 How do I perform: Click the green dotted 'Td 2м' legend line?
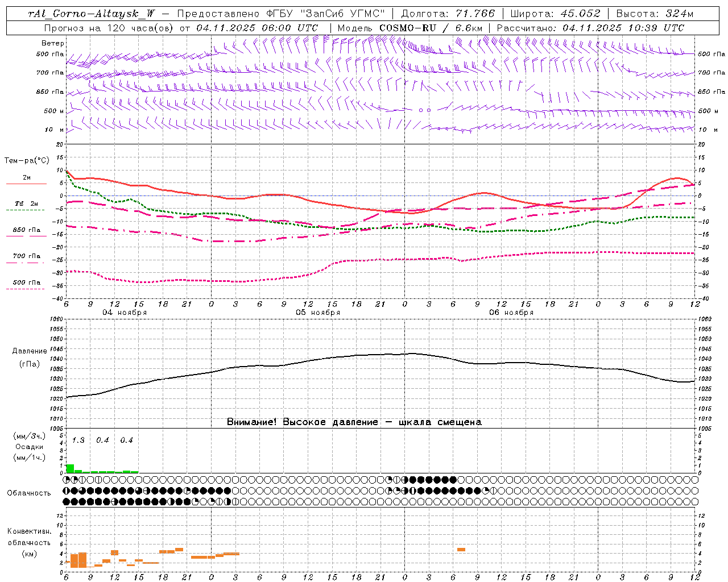[26, 210]
